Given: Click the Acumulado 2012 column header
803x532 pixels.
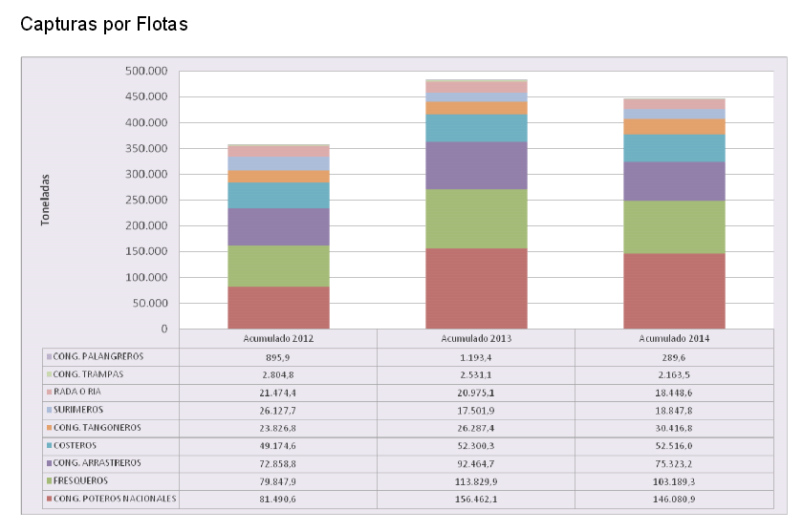Looking at the screenshot, I should (277, 339).
